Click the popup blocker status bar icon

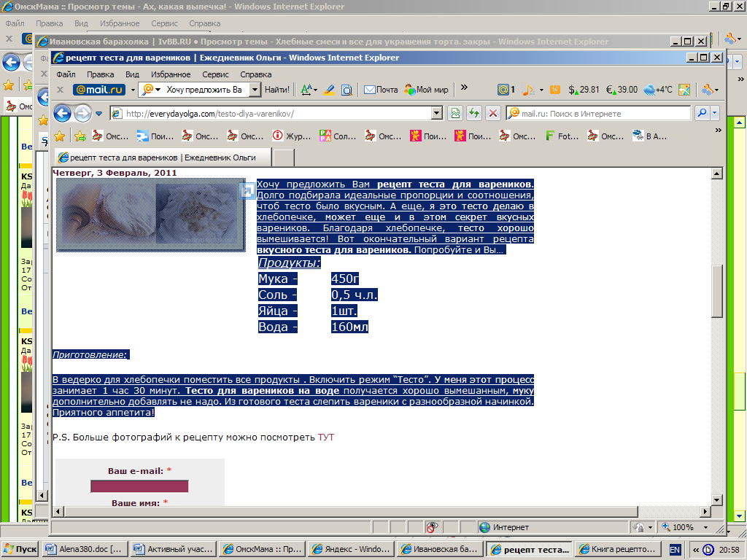coord(432,527)
